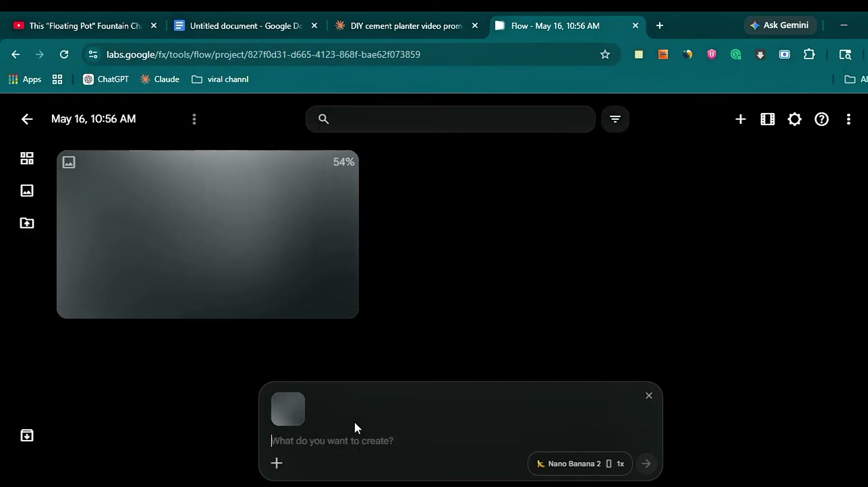This screenshot has height=487, width=868.
Task: Open tab groups grid icon in bookmarks bar
Action: (57, 80)
